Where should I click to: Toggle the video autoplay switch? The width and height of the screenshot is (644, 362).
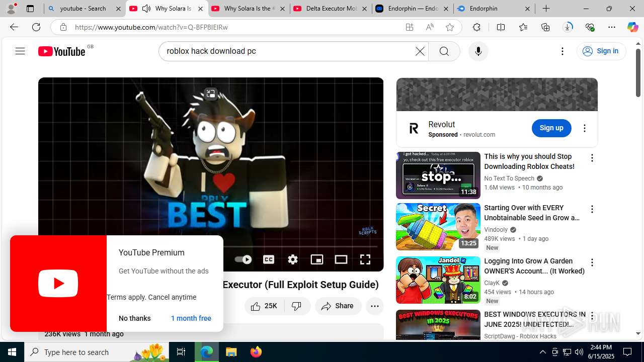243,259
